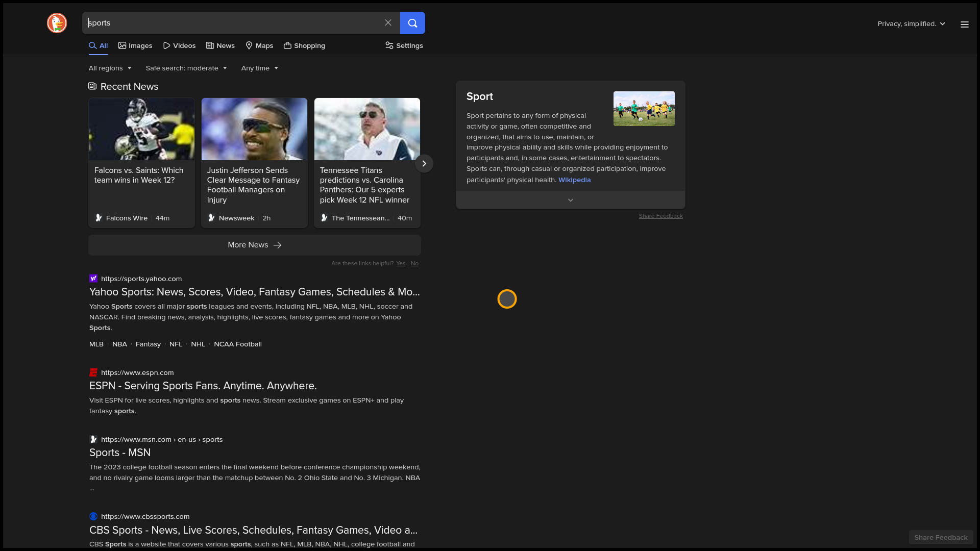Expand the Privacy, simplified dropdown
The width and height of the screenshot is (980, 551).
tap(912, 24)
